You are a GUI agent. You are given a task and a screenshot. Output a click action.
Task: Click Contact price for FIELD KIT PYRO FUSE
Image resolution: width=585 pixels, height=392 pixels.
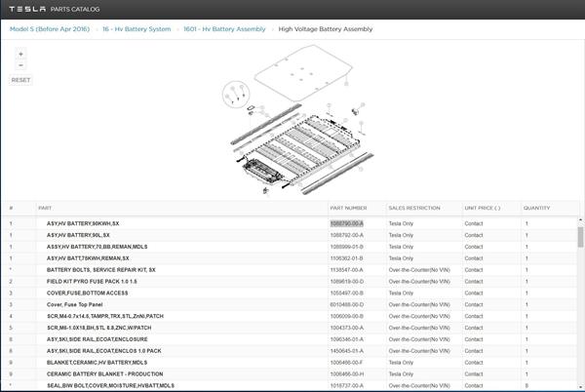(473, 281)
